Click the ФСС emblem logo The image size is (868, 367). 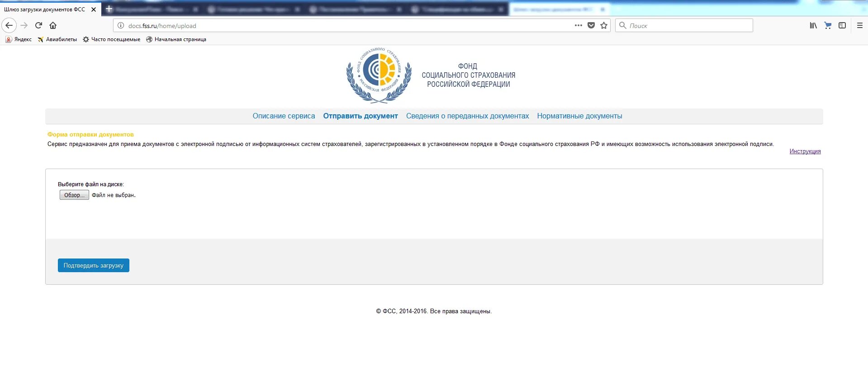(379, 75)
